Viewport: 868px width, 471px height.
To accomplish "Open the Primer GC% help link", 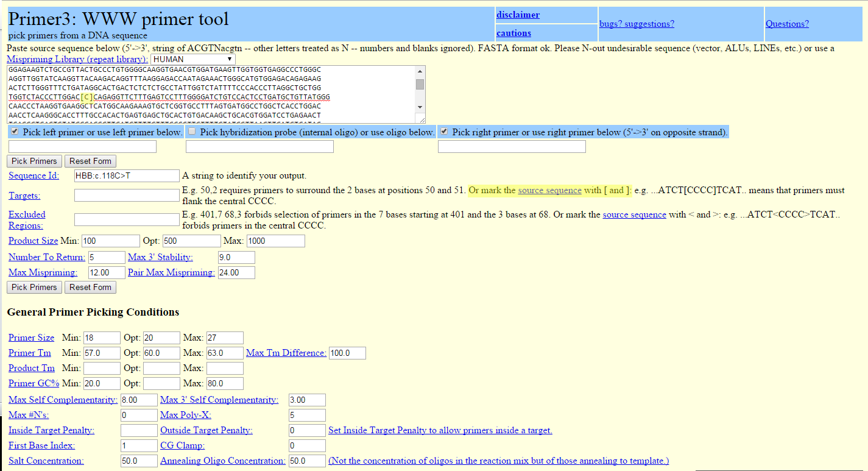I will click(x=34, y=383).
